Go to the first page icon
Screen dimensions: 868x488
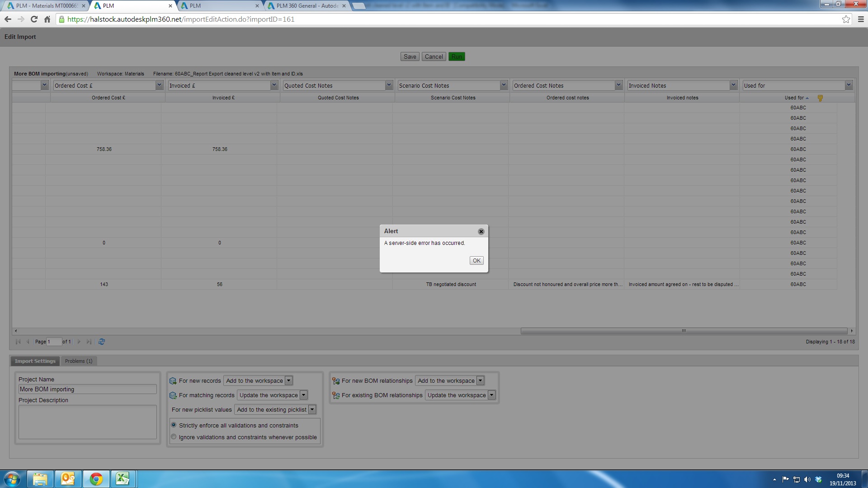(18, 342)
